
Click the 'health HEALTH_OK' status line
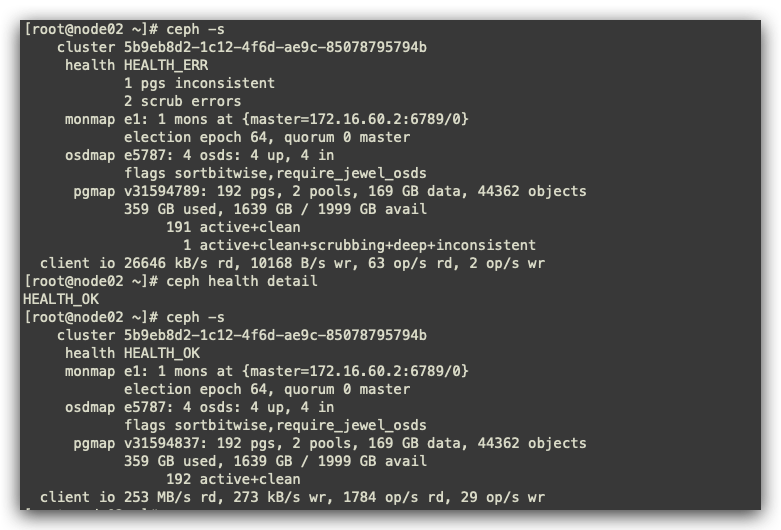pyautogui.click(x=132, y=353)
